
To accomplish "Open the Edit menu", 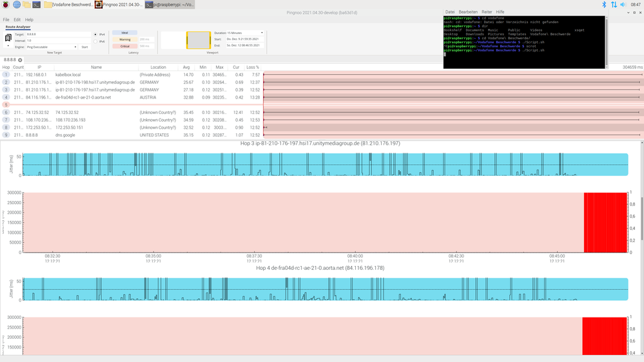I will tap(17, 20).
